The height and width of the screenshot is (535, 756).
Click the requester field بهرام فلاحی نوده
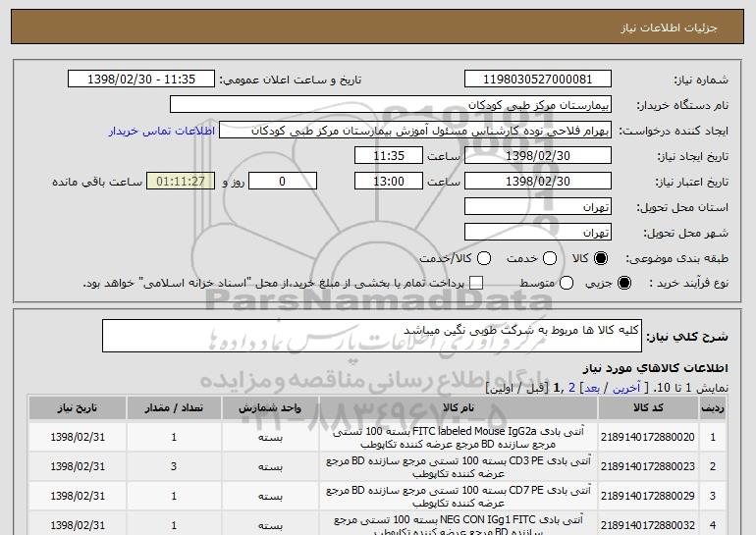[x=415, y=131]
